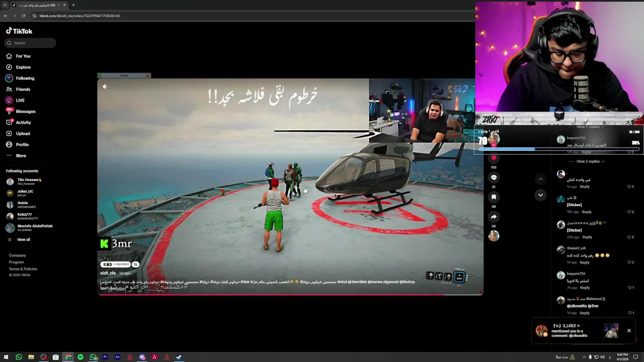Viewport: 644px width, 362px height.
Task: Open File Explorer from the taskbar
Action: pos(31,357)
